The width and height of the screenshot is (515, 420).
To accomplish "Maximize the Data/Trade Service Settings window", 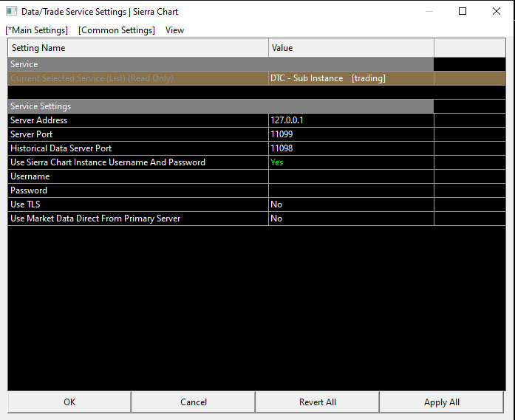I will pyautogui.click(x=463, y=12).
